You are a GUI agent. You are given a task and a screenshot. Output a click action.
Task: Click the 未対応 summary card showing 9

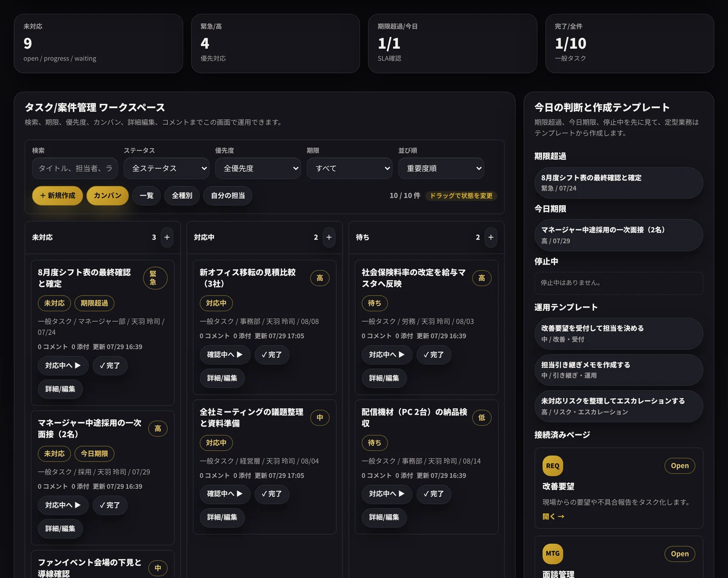[x=98, y=44]
